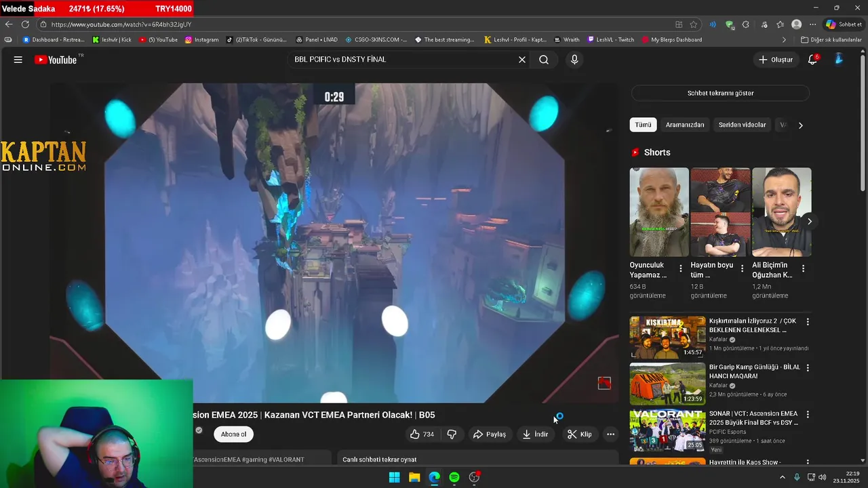Open the Ali Biçim'in Oğuzhan short thumbnail
The width and height of the screenshot is (868, 488).
point(781,212)
